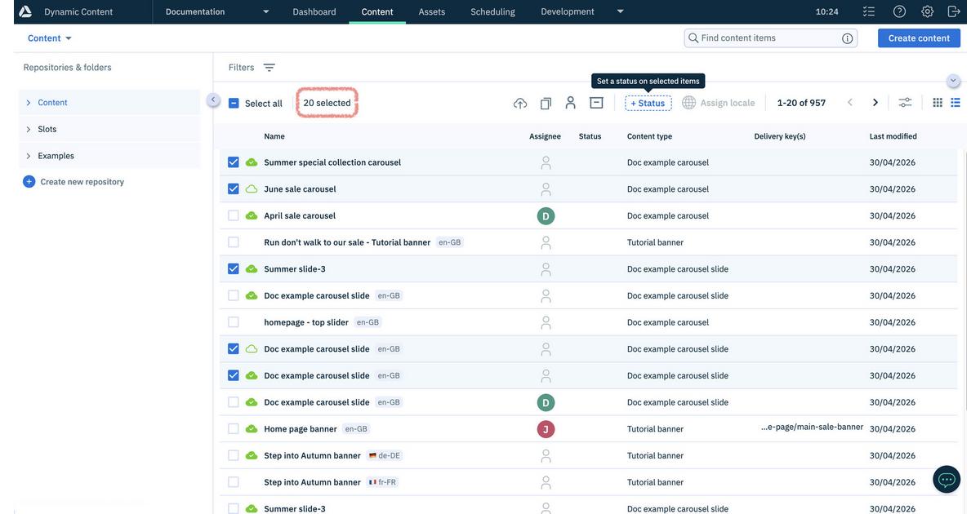Open the Home page banner item
The image size is (980, 514).
point(301,429)
